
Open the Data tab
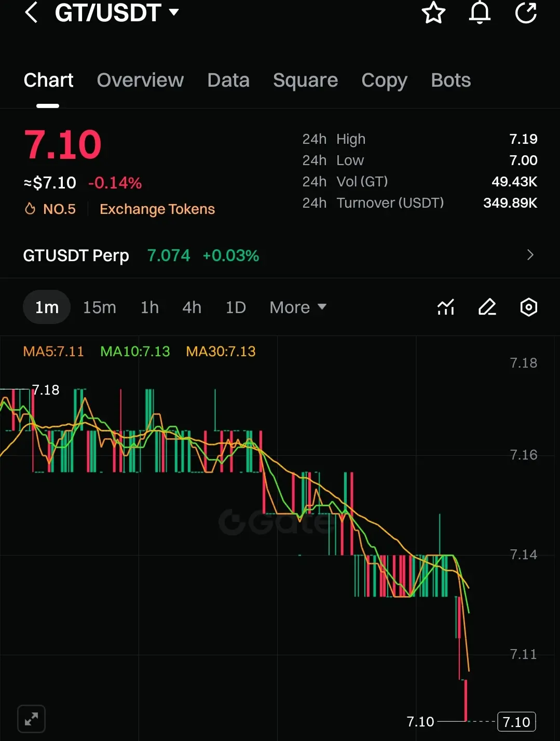pos(228,80)
